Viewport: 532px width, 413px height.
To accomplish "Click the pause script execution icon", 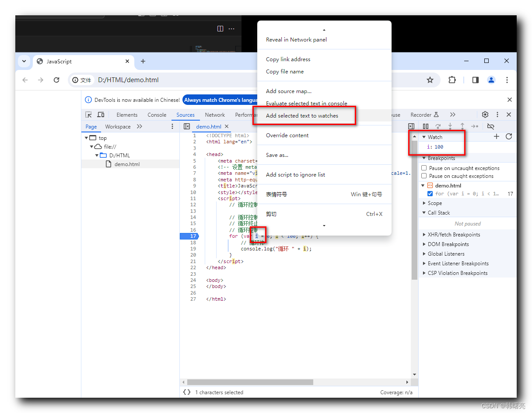I will pyautogui.click(x=426, y=126).
